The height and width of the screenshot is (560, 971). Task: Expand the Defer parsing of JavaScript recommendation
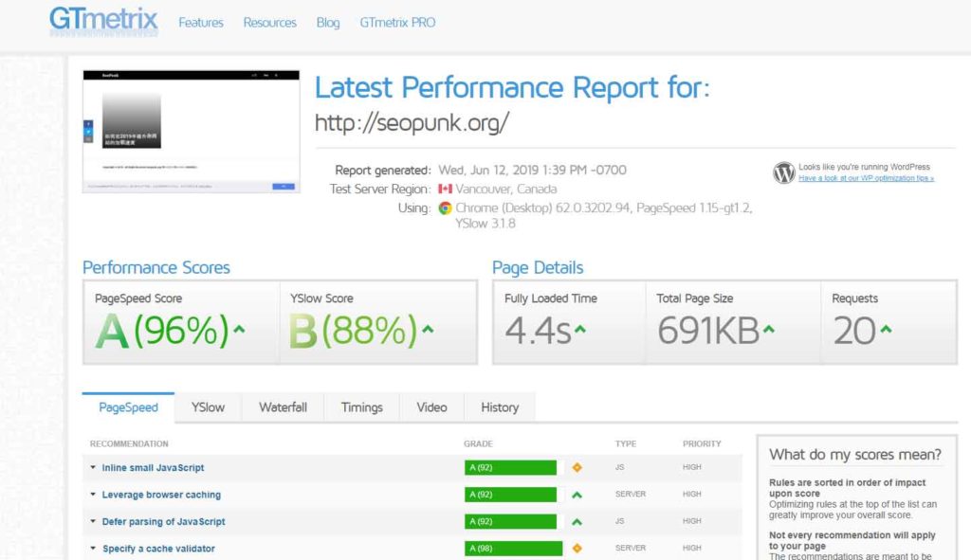point(163,521)
